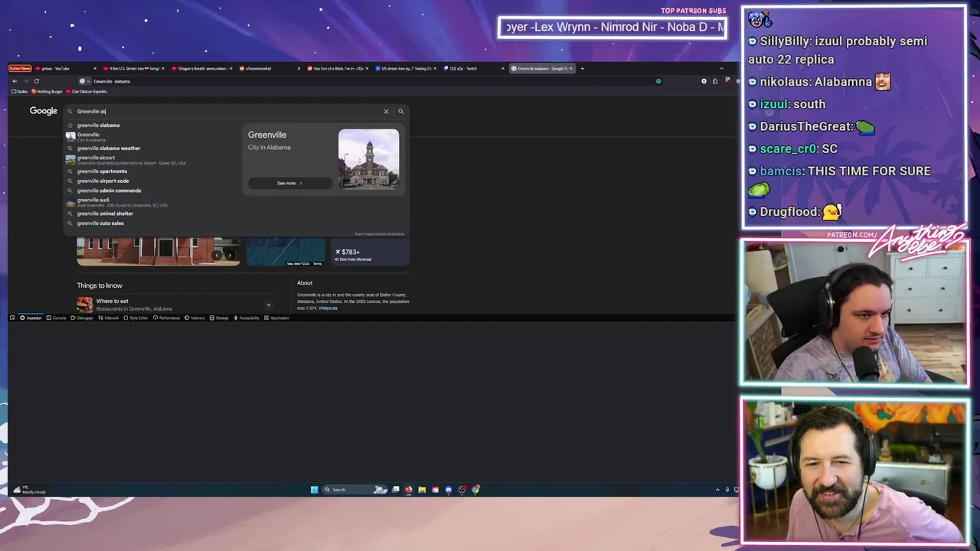Click the See more button for Greenville
Image resolution: width=980 pixels, height=551 pixels.
[289, 184]
